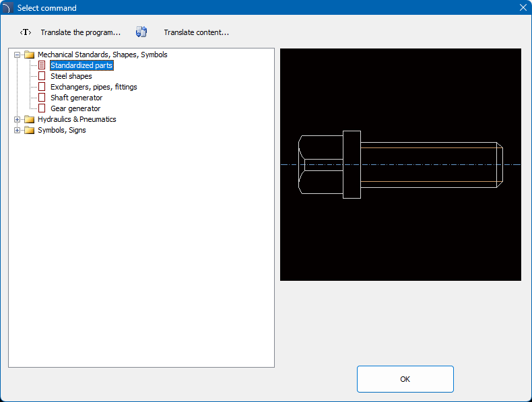Click the Standardized parts document icon

point(42,65)
